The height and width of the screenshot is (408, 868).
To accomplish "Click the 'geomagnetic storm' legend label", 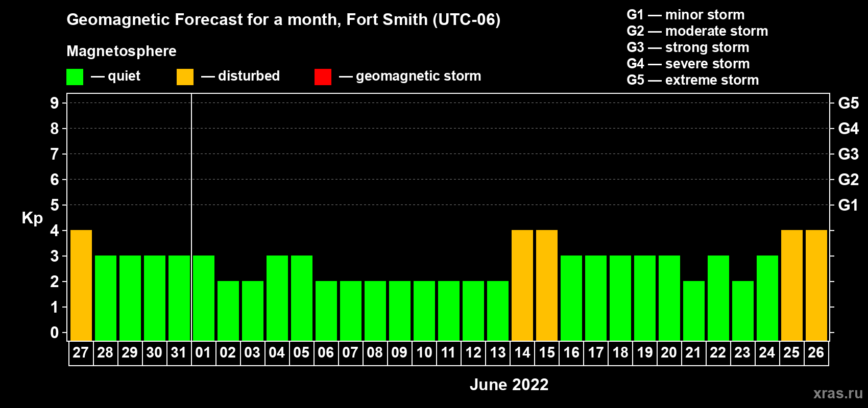I will click(419, 76).
